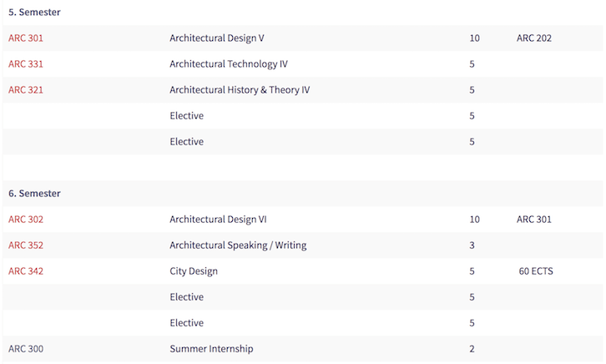606x364 pixels.
Task: Click the Architectural Design VI title
Action: [218, 220]
